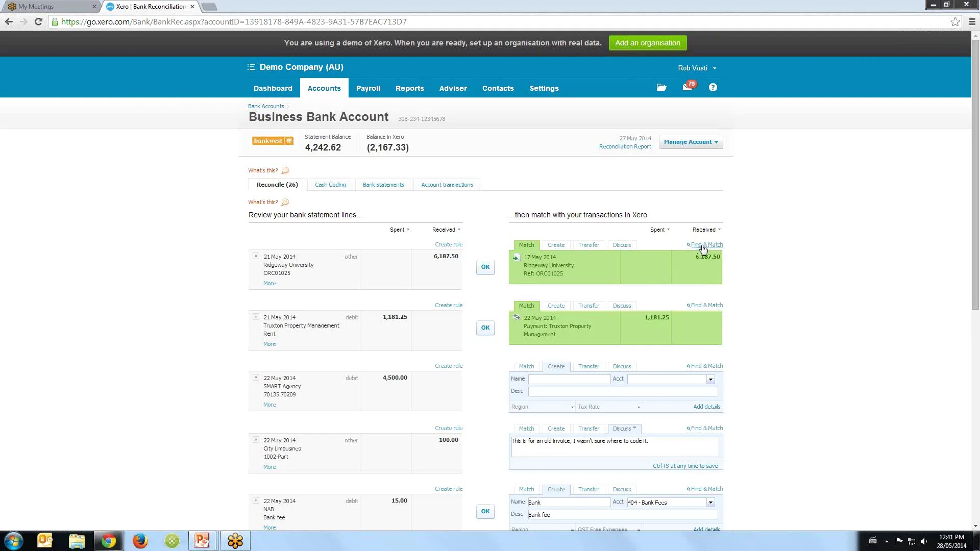The image size is (980, 551).
Task: Open notifications via the envelope icon showing 79
Action: [687, 87]
